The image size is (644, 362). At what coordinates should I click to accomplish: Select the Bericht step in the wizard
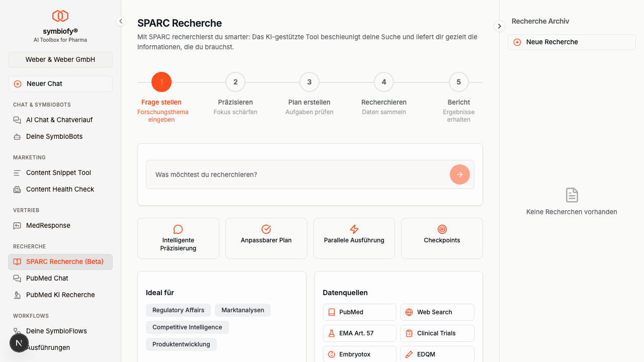(458, 82)
